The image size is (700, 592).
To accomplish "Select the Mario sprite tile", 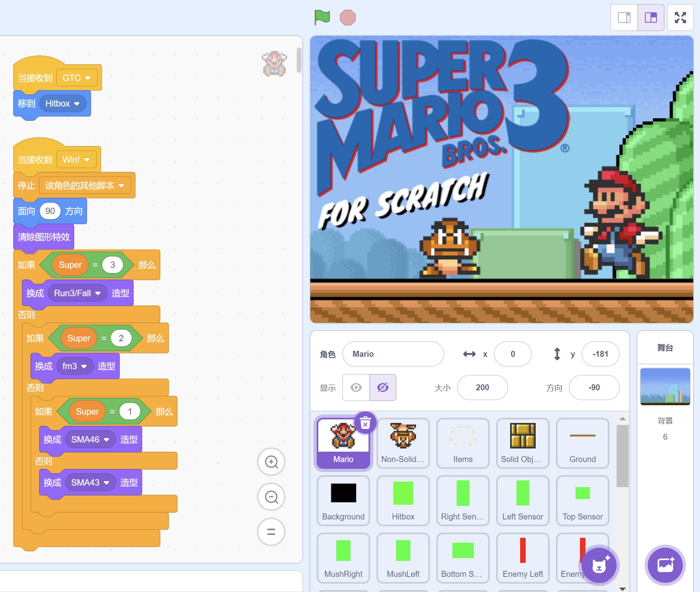I will coord(343,443).
